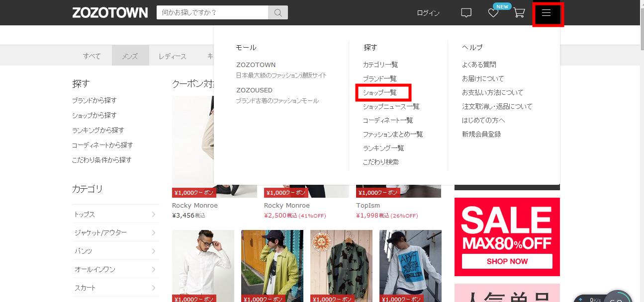The width and height of the screenshot is (644, 302).
Task: Click コーディネートから探す in sidebar
Action: [102, 145]
